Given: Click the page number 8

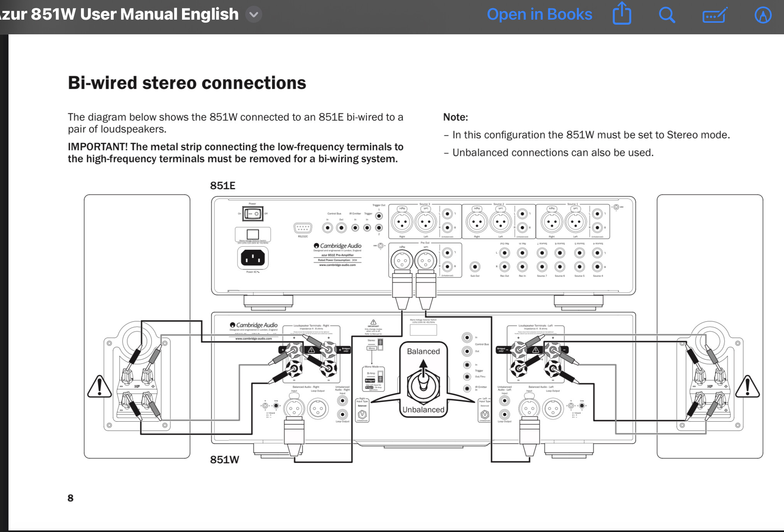Looking at the screenshot, I should [71, 498].
